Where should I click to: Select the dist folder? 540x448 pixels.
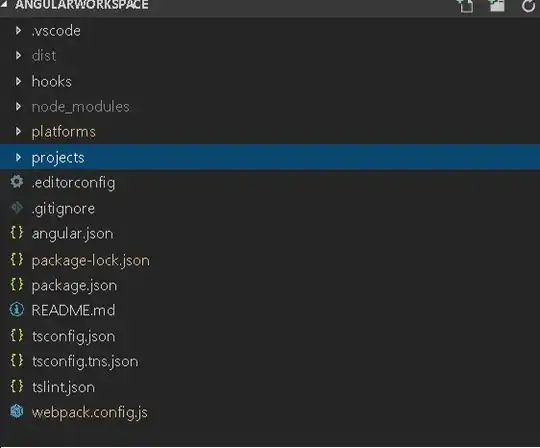[270, 56]
